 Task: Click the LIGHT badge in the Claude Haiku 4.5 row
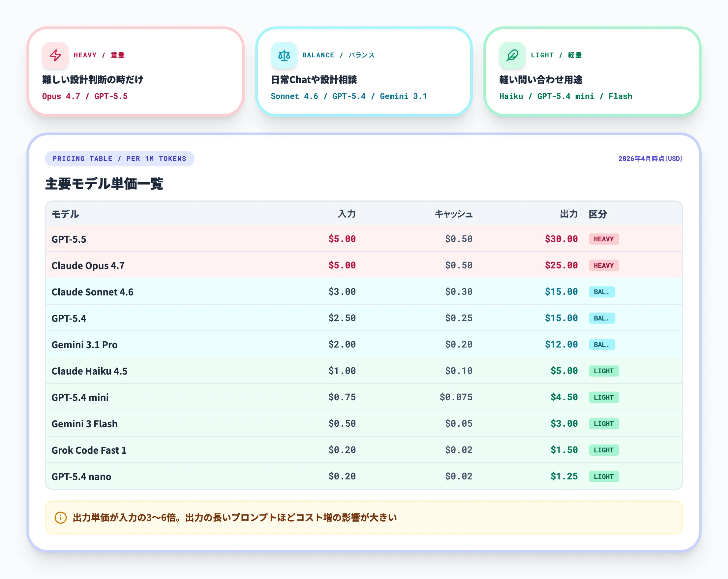click(604, 371)
